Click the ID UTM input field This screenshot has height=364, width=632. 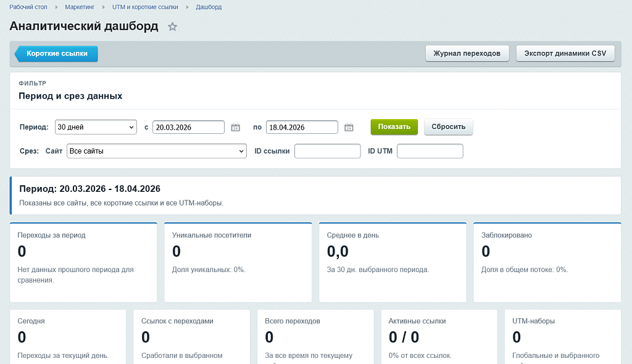click(430, 151)
